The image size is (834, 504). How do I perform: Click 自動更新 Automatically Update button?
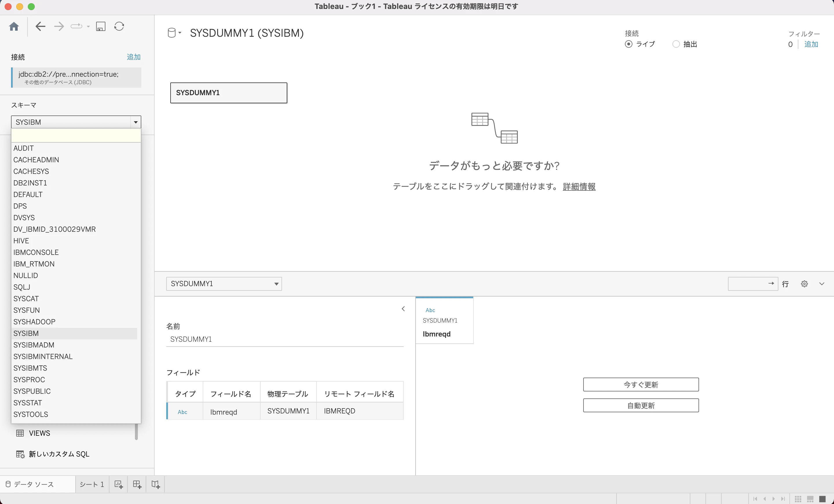click(641, 406)
